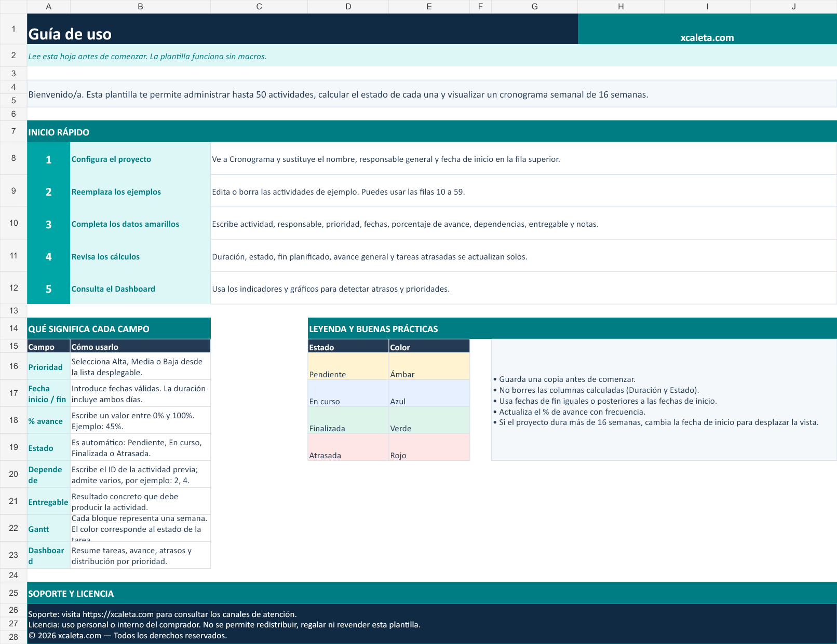Click the 'Bienvenido/a' welcome text cell
The image size is (837, 644).
pyautogui.click(x=432, y=94)
